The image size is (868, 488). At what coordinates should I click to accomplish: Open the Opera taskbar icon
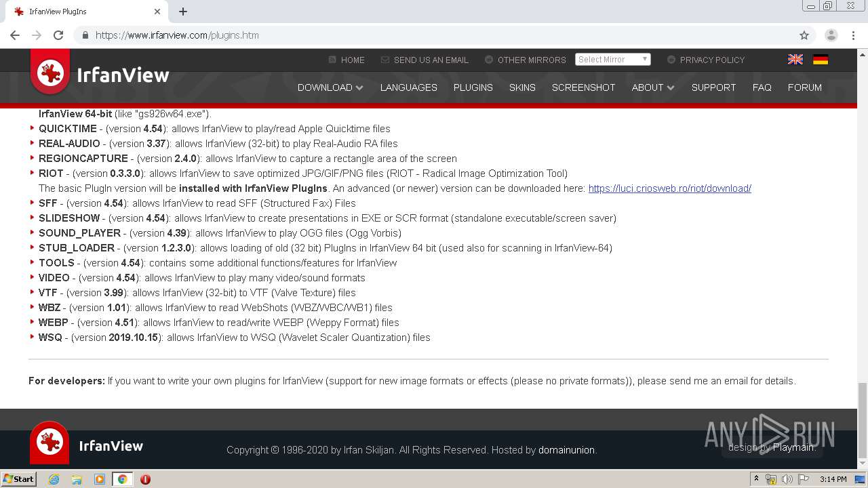pos(145,479)
